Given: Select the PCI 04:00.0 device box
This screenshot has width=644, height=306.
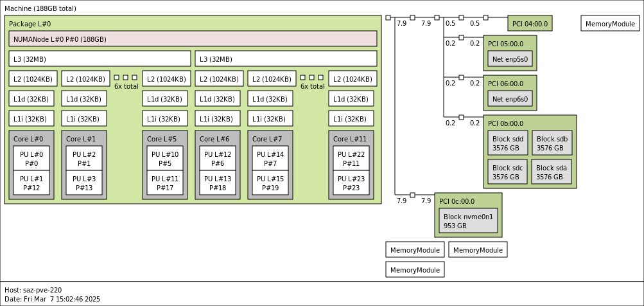Looking at the screenshot, I should (530, 24).
